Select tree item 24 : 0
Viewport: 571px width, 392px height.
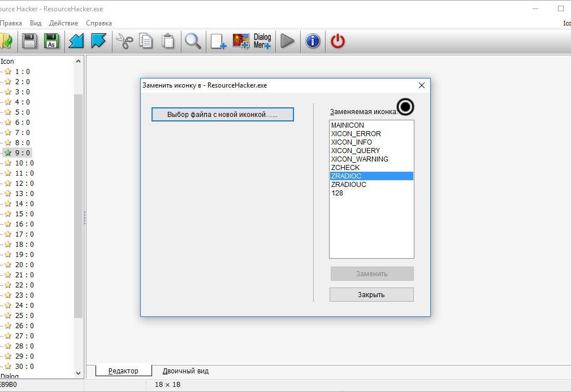tap(24, 306)
